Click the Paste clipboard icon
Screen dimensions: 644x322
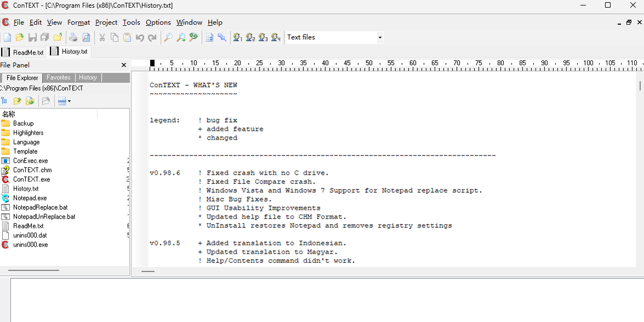127,37
